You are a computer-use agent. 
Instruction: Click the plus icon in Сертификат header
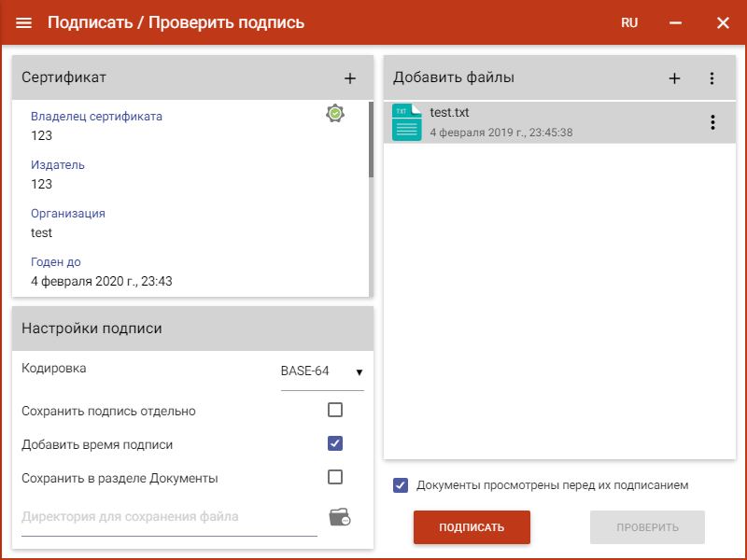[350, 78]
